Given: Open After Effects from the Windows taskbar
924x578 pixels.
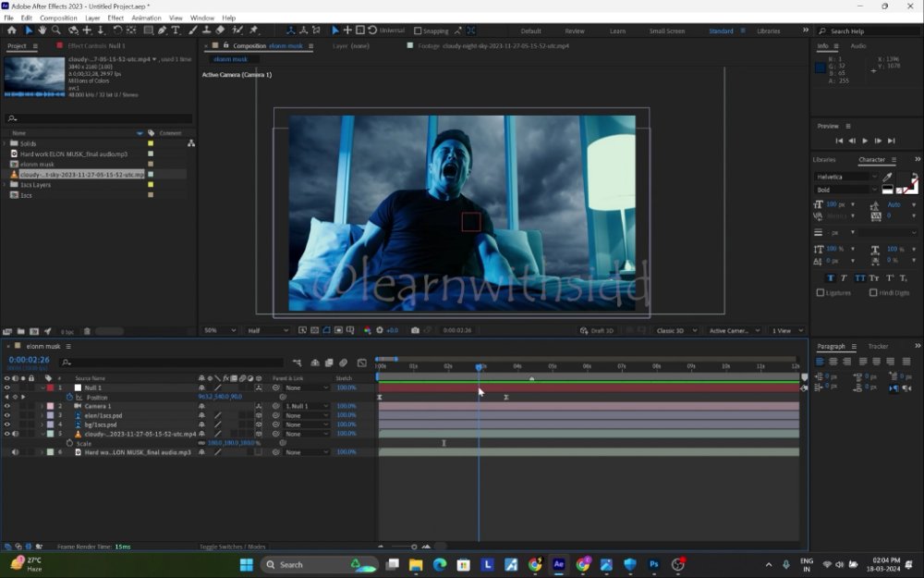Looking at the screenshot, I should click(559, 564).
